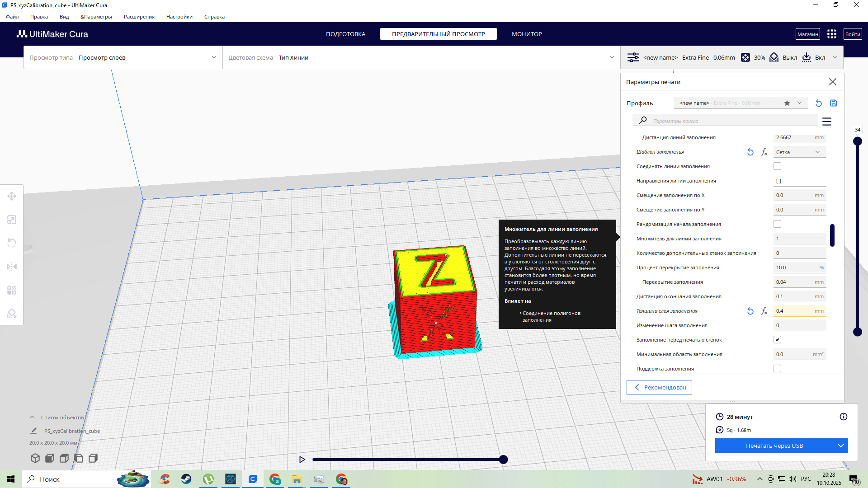Image resolution: width=868 pixels, height=488 pixels.
Task: Click 'Печатать через USB' button
Action: (x=774, y=446)
